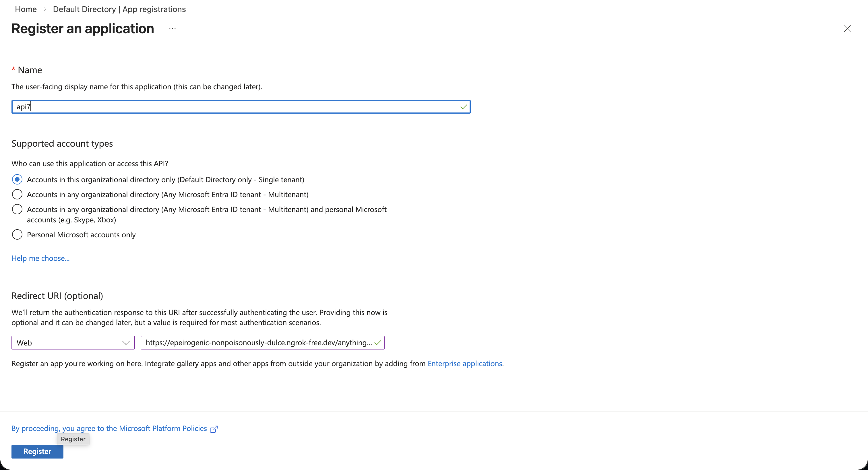Click the ellipsis icon next to page title
Viewport: 868px width, 470px height.
[x=172, y=29]
